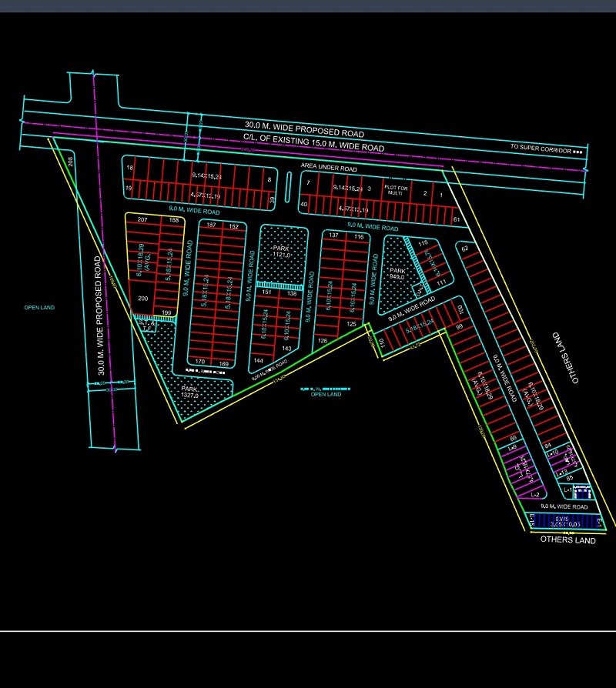This screenshot has height=688, width=616.
Task: Select the 'S.T. & T.F.' block label
Action: coord(145,326)
